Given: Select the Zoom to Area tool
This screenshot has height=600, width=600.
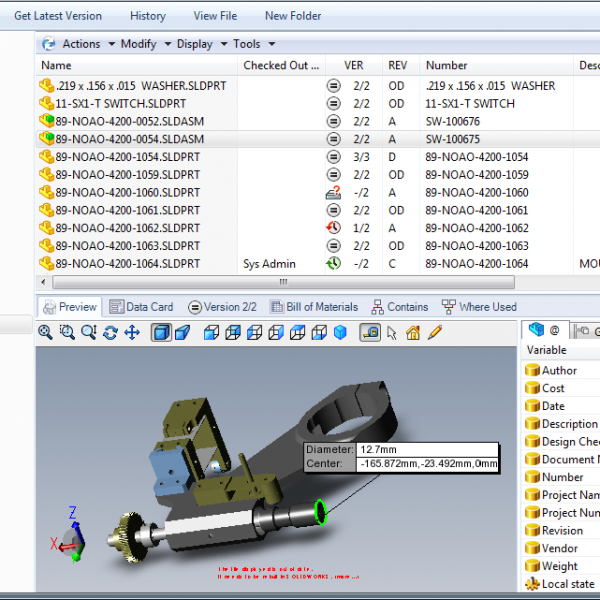Looking at the screenshot, I should 67,333.
